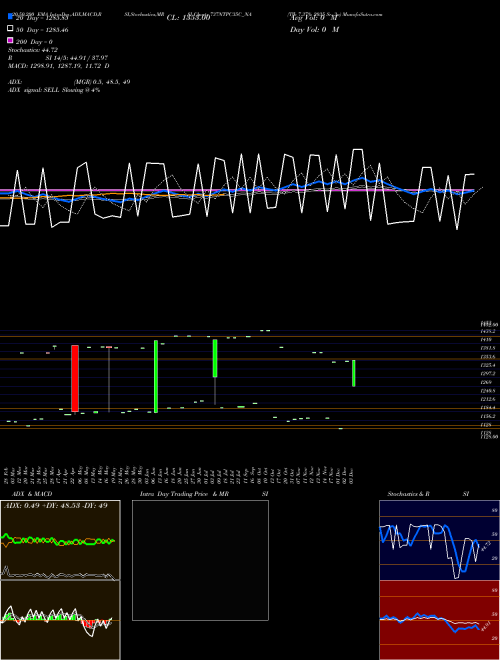
Task: Select the 'Stochastics: 44.72' readout
Action: pos(33,50)
